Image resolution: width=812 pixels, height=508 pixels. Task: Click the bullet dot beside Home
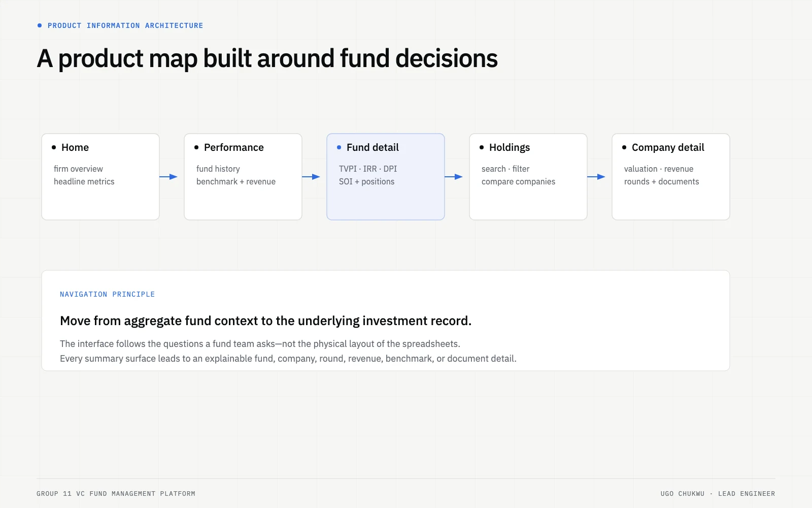[x=54, y=147]
